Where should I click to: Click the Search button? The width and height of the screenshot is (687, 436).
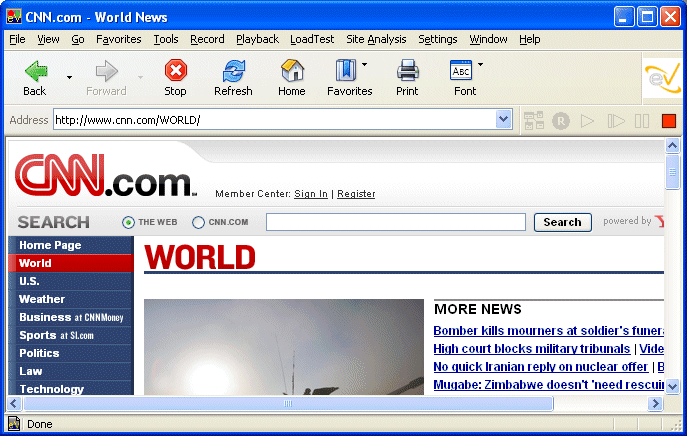point(563,222)
